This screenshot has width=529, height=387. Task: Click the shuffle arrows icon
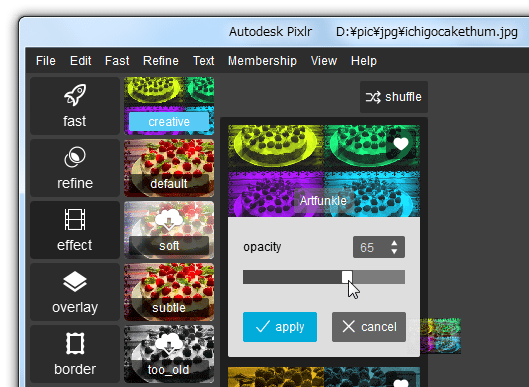click(x=373, y=97)
